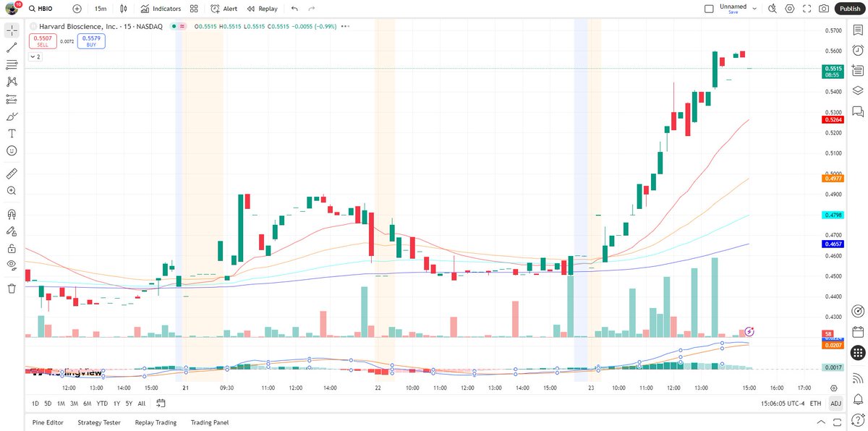Open the emoji icons tool
Image resolution: width=868 pixels, height=431 pixels.
pos(12,150)
